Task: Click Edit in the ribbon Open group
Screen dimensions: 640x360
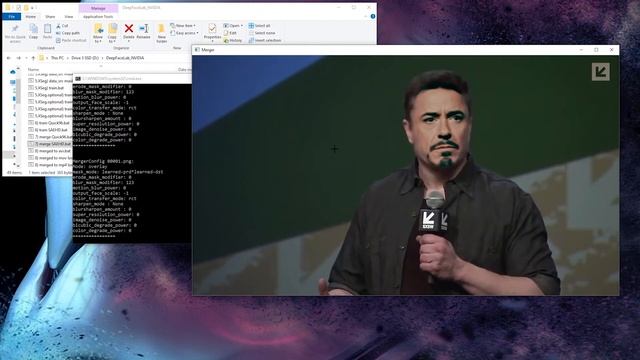Action: pyautogui.click(x=230, y=33)
